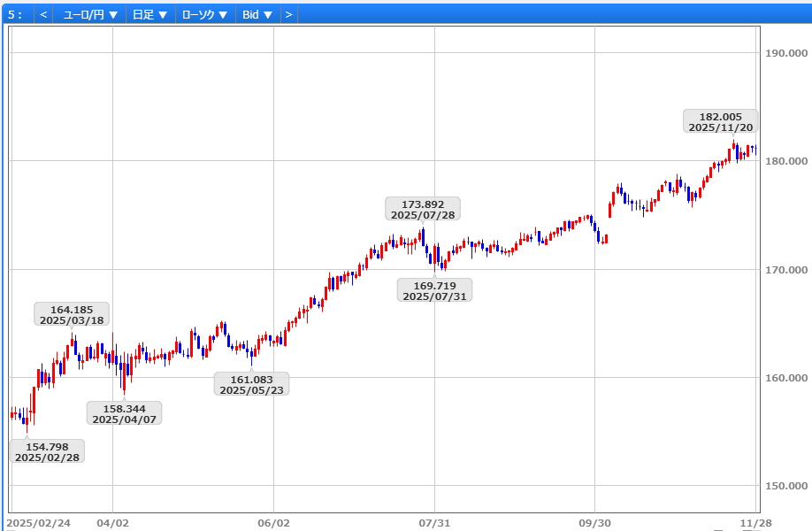Click the 170.000 price axis label
The width and height of the screenshot is (812, 531).
click(785, 270)
